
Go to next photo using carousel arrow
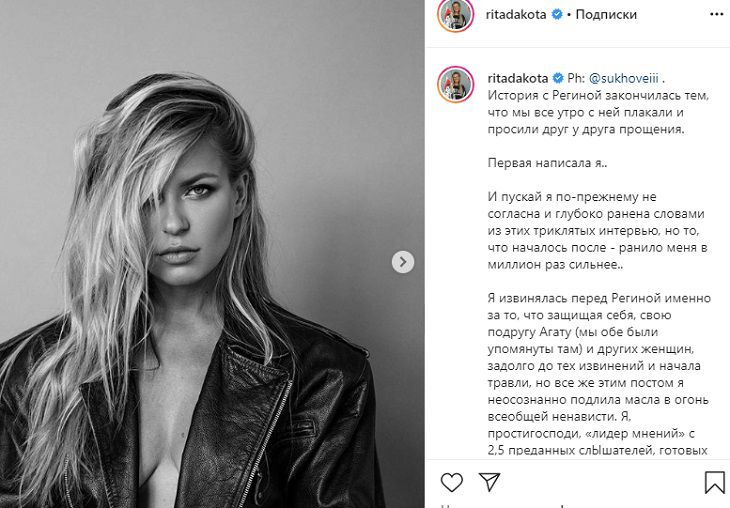403,262
